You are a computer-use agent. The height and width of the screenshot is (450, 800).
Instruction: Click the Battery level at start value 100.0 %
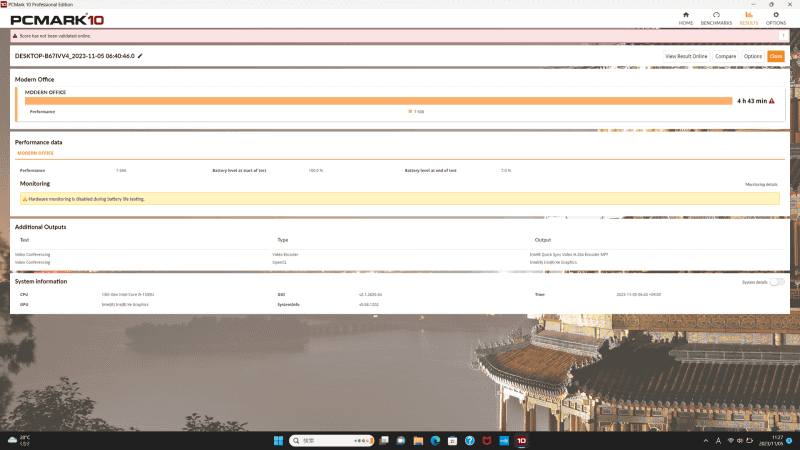[315, 170]
